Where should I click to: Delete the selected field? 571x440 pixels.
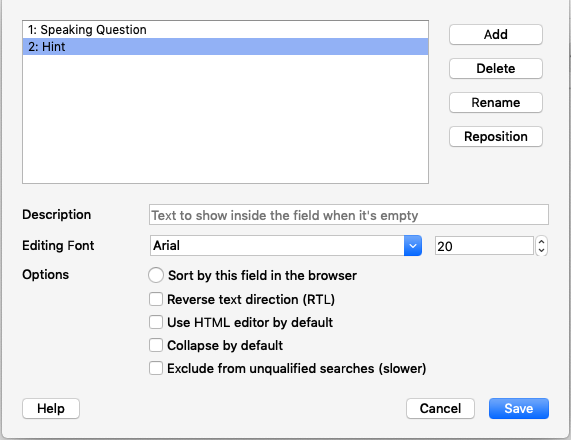tap(496, 68)
